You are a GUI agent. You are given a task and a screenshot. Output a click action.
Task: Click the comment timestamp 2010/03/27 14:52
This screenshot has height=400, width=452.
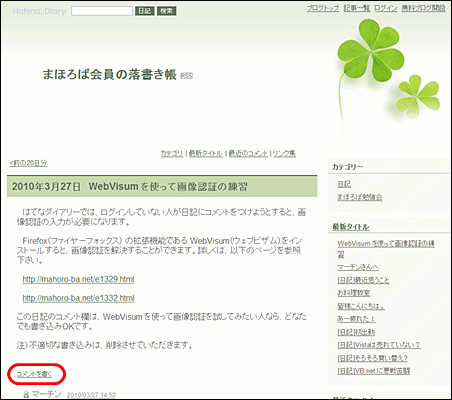click(91, 395)
